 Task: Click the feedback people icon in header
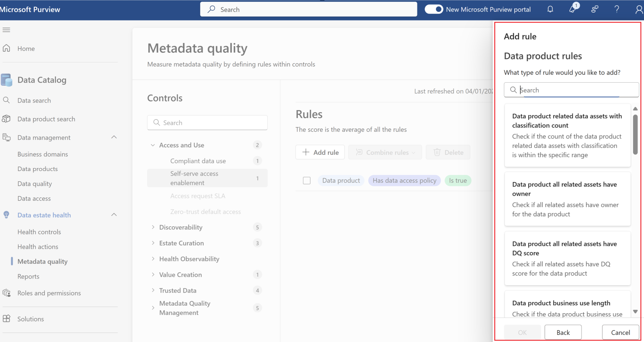tap(594, 9)
